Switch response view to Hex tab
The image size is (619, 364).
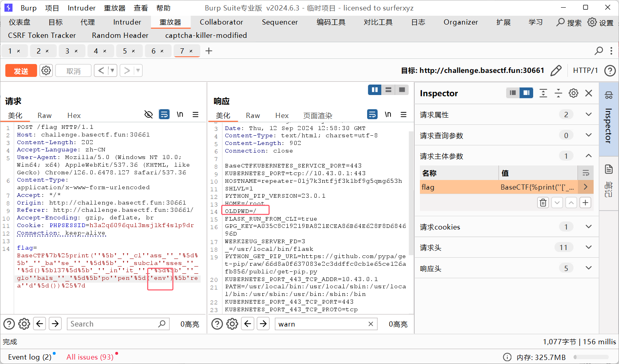click(x=282, y=116)
